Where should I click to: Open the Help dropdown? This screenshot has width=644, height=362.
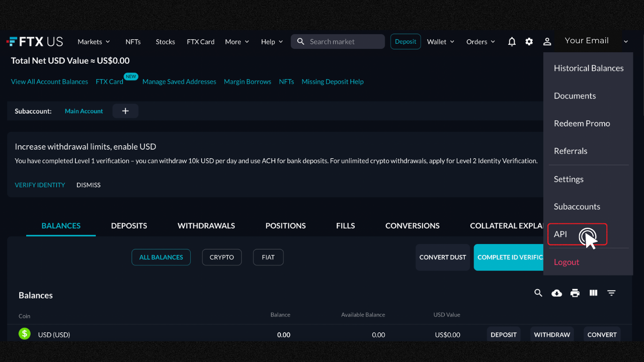point(272,42)
